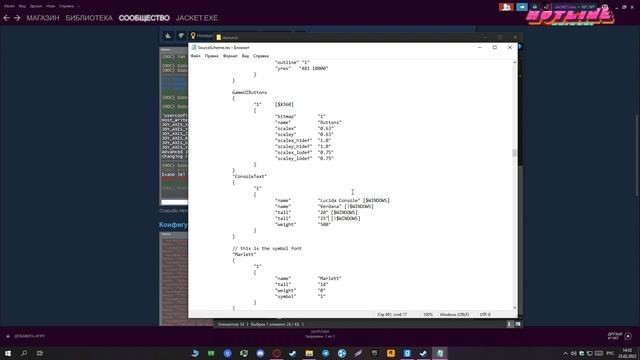Image resolution: width=640 pixels, height=360 pixels.
Task: Click the "Lucida Console" value in Notepad
Action: coord(339,200)
